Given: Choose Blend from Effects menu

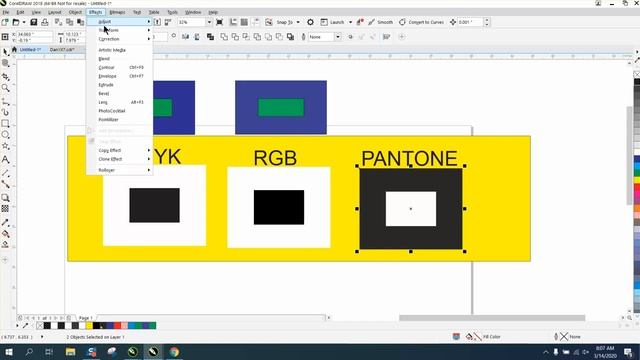Looking at the screenshot, I should (120, 58).
